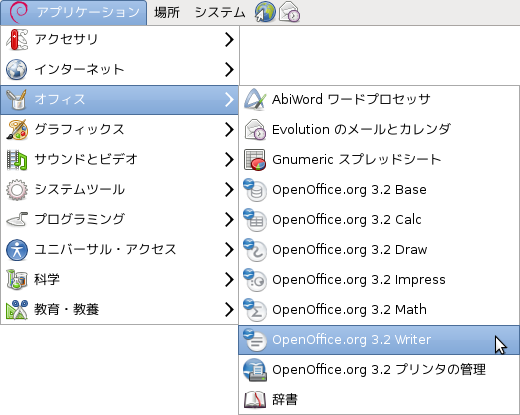Open Evolution のメールとカレンダ entry
Screen dimensions: 520x415
tap(379, 129)
